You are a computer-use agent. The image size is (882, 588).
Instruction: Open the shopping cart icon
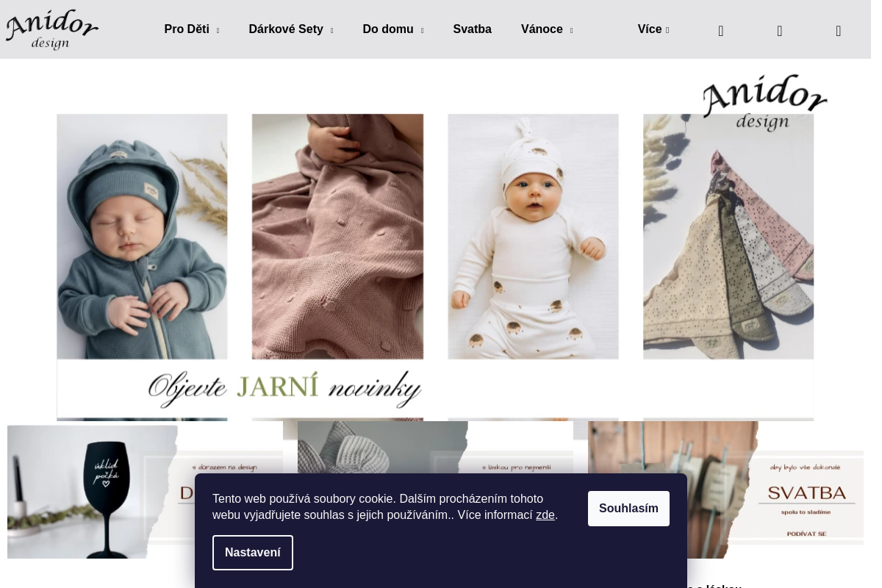(x=838, y=31)
